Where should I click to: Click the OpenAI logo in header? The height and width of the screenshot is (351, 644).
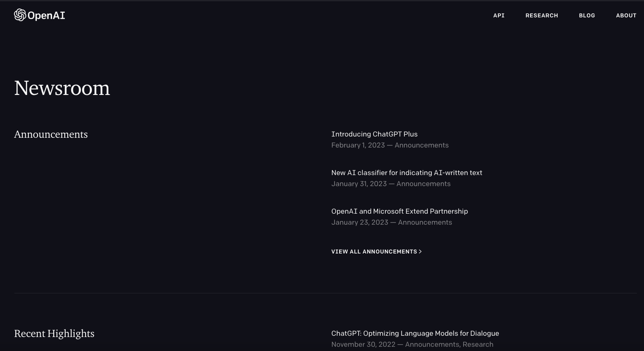[39, 15]
